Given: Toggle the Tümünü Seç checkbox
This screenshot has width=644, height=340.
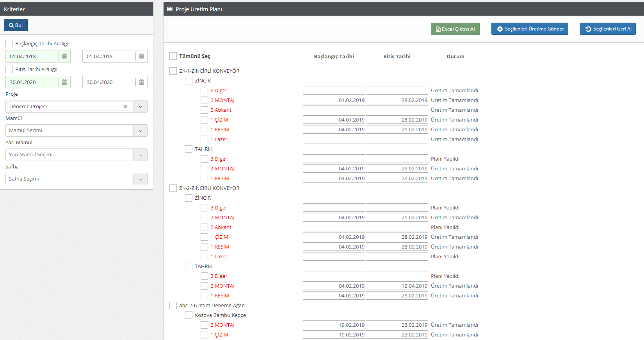Looking at the screenshot, I should pyautogui.click(x=173, y=56).
